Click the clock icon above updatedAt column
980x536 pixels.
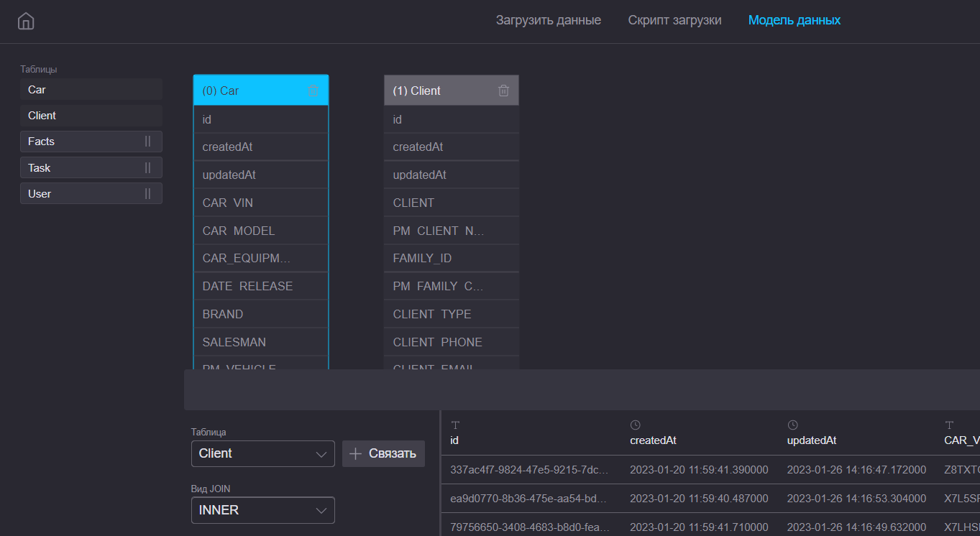point(792,425)
